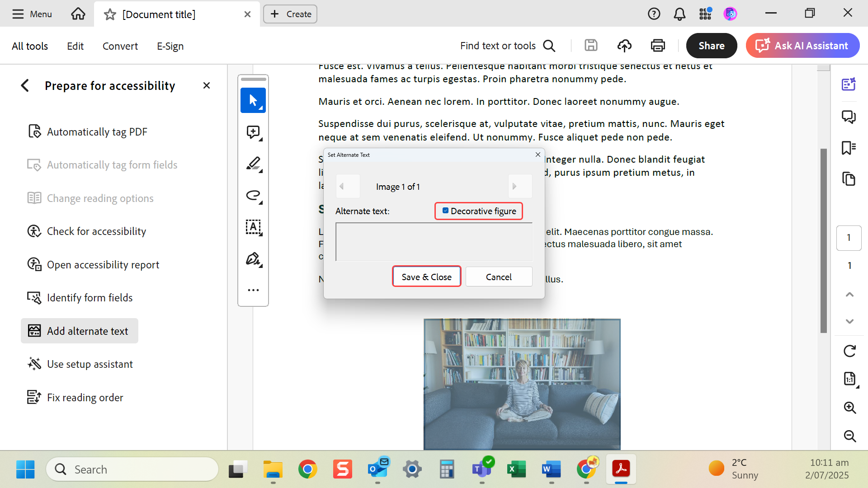
Task: Open the E-Sign menu
Action: pyautogui.click(x=170, y=46)
